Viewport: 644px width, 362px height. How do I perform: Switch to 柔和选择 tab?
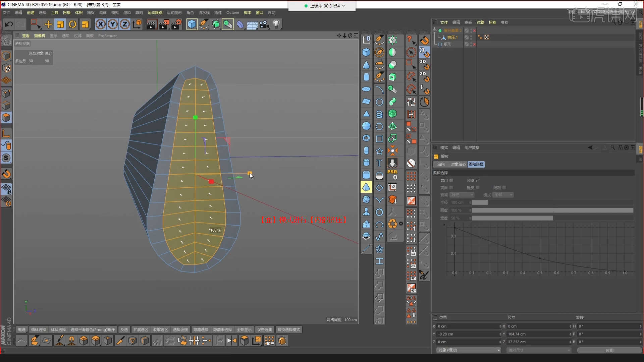click(x=476, y=164)
